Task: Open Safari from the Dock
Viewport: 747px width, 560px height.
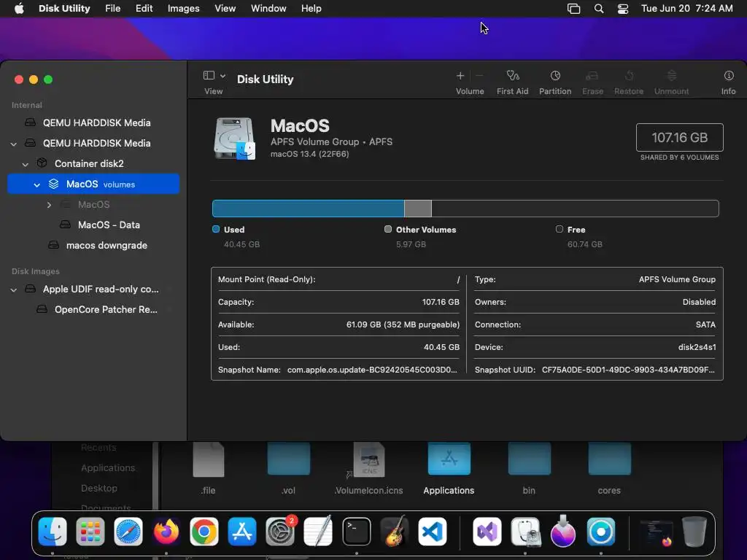Action: pyautogui.click(x=128, y=532)
